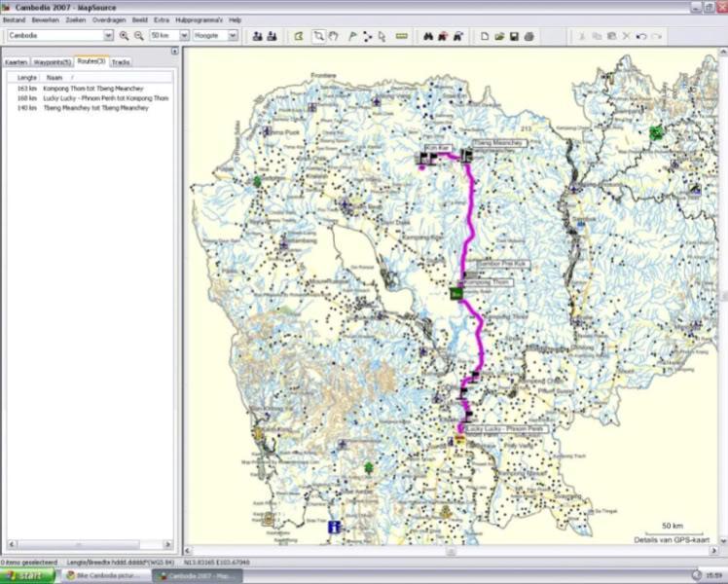The height and width of the screenshot is (584, 728).
Task: Open the Help menu
Action: tap(235, 20)
